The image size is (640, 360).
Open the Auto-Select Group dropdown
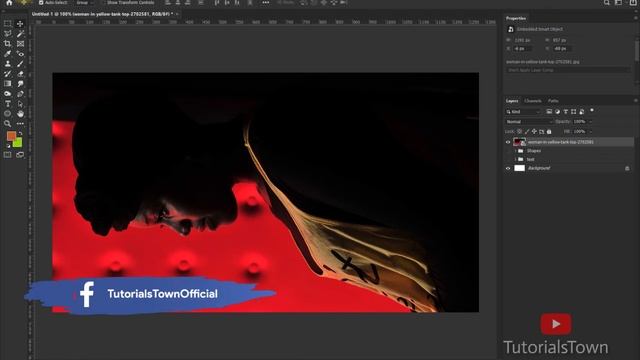click(84, 2)
